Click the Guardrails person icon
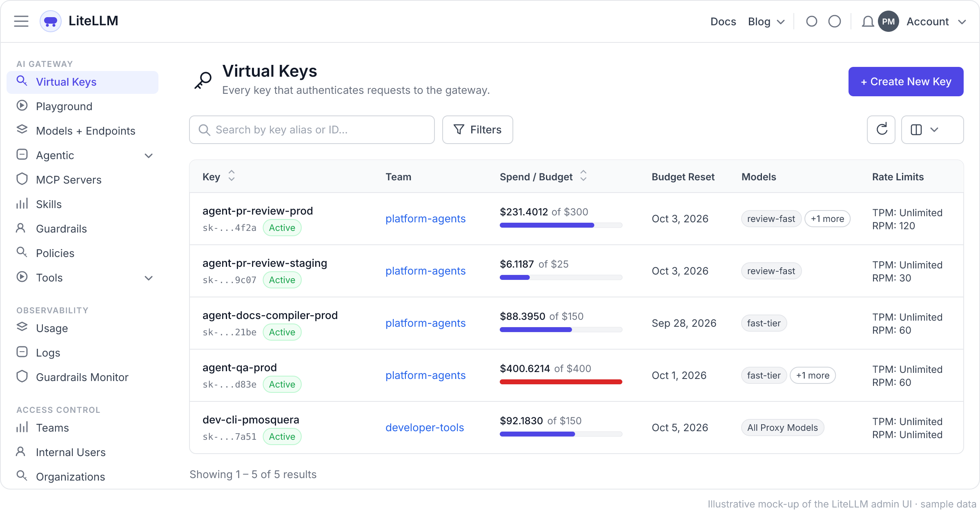980x514 pixels. [20, 228]
